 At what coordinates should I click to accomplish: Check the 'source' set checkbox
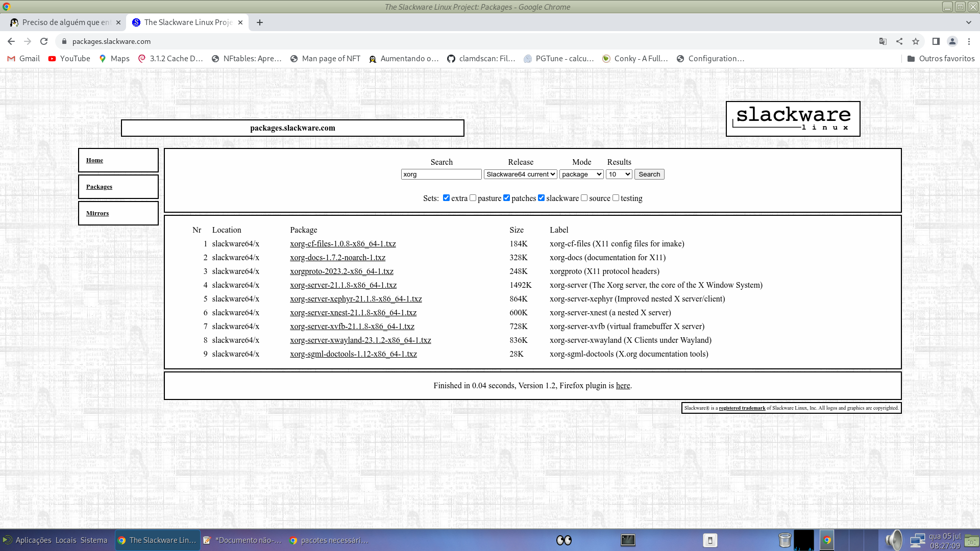tap(584, 198)
